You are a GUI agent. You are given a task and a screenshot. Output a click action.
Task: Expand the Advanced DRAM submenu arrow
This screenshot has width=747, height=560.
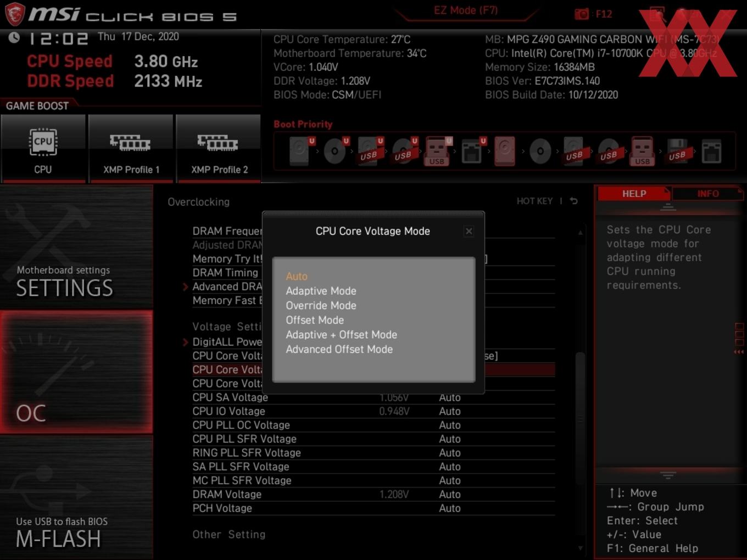tap(185, 287)
